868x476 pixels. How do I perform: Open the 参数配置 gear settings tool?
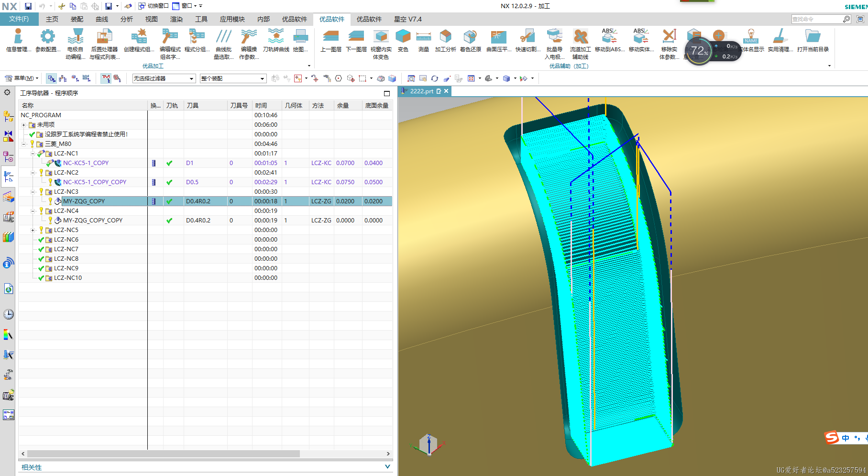pyautogui.click(x=47, y=40)
